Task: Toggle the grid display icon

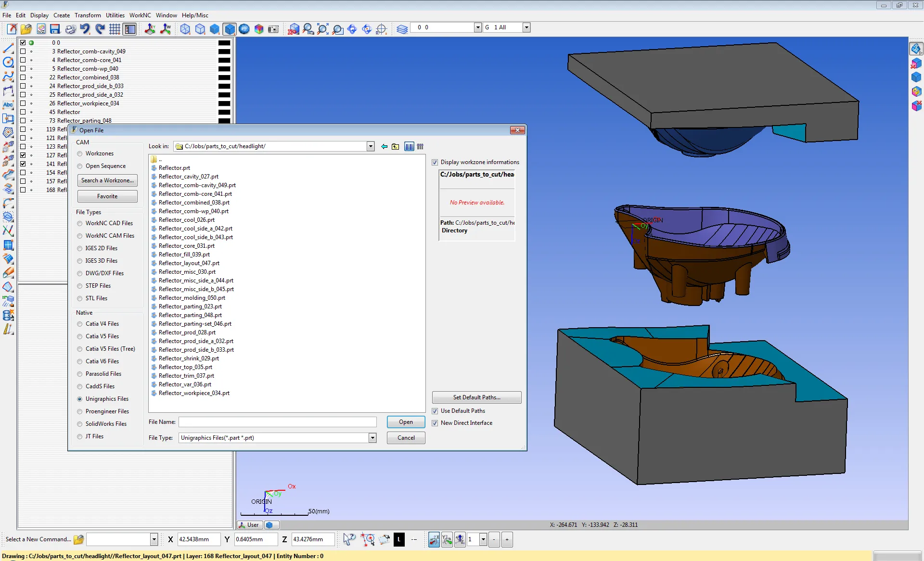Action: pos(115,29)
